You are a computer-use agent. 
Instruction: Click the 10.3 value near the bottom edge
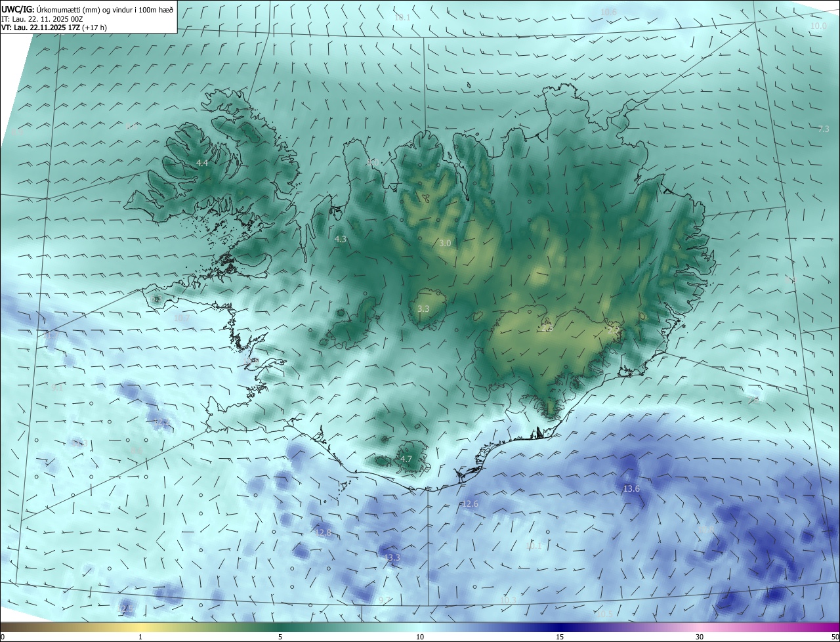point(509,601)
